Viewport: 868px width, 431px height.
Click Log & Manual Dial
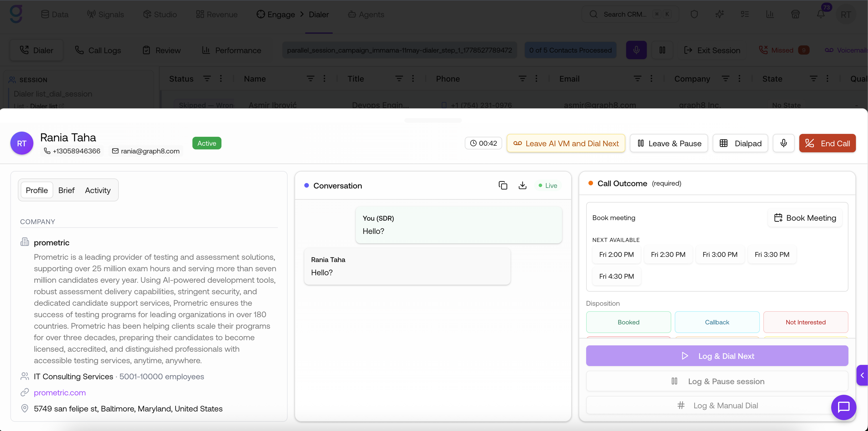click(x=717, y=405)
